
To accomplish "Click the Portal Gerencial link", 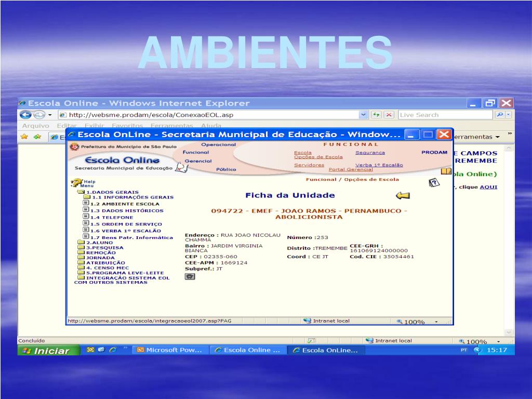I will click(351, 169).
